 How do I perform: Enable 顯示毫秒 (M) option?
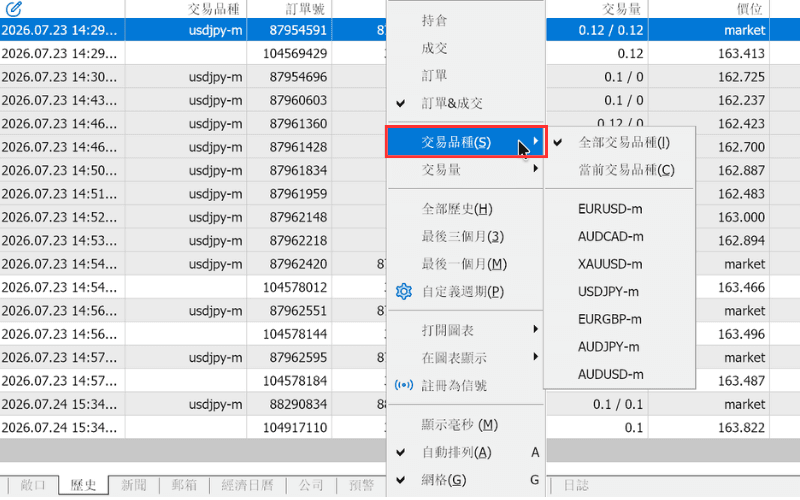point(459,424)
